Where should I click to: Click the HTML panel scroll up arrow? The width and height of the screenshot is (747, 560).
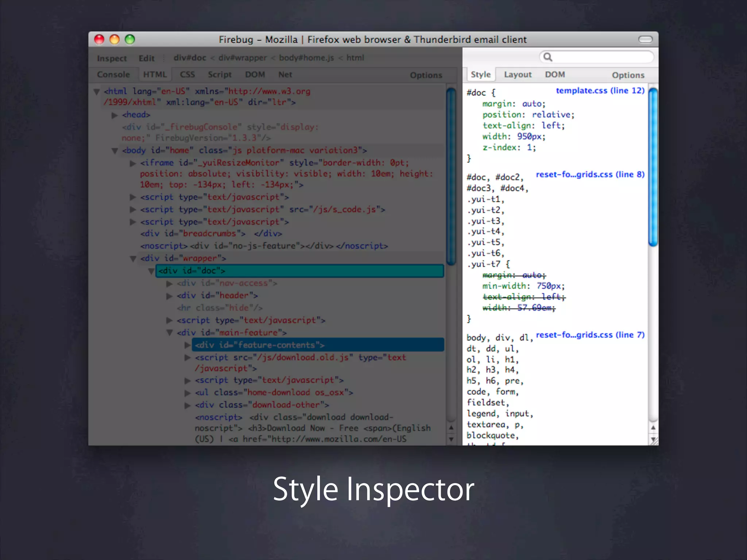(451, 427)
